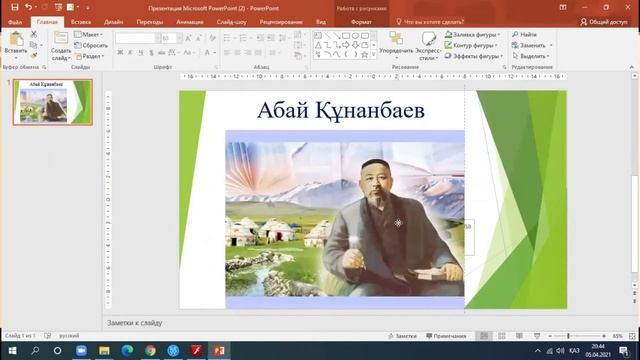The height and width of the screenshot is (360, 640).
Task: Copy selection with the copy icon
Action: point(33,45)
